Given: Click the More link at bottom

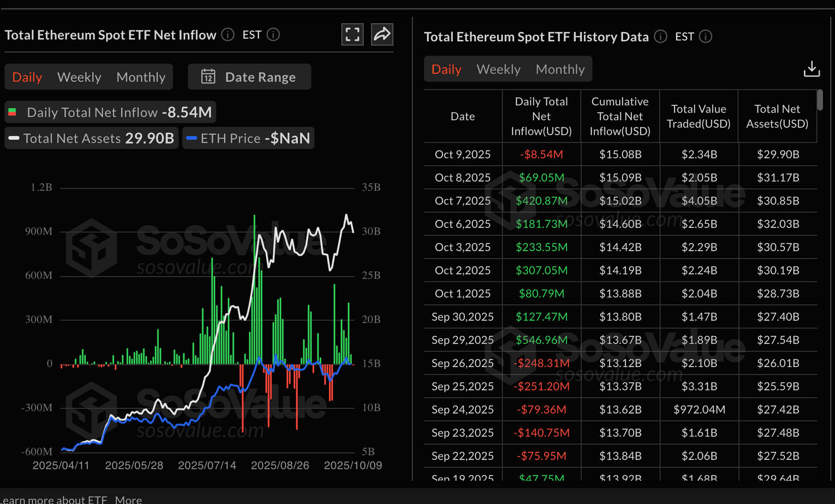Looking at the screenshot, I should [128, 499].
